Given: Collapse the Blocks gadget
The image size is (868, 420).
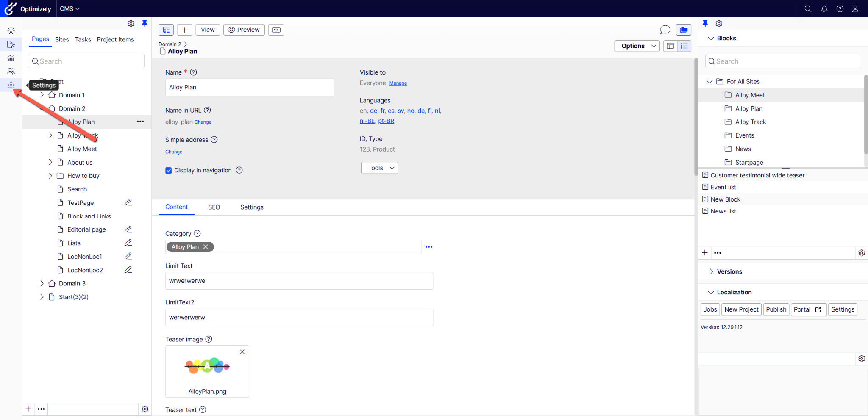Looking at the screenshot, I should tap(711, 38).
